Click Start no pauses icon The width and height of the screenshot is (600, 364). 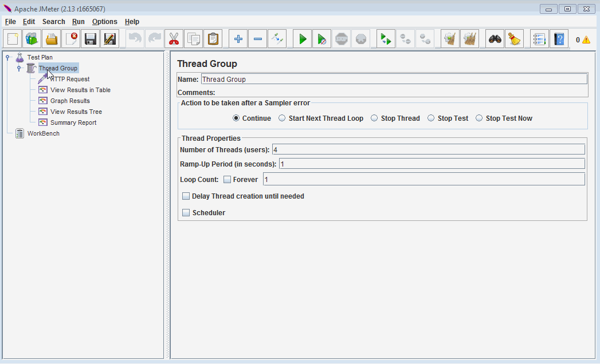pyautogui.click(x=322, y=39)
